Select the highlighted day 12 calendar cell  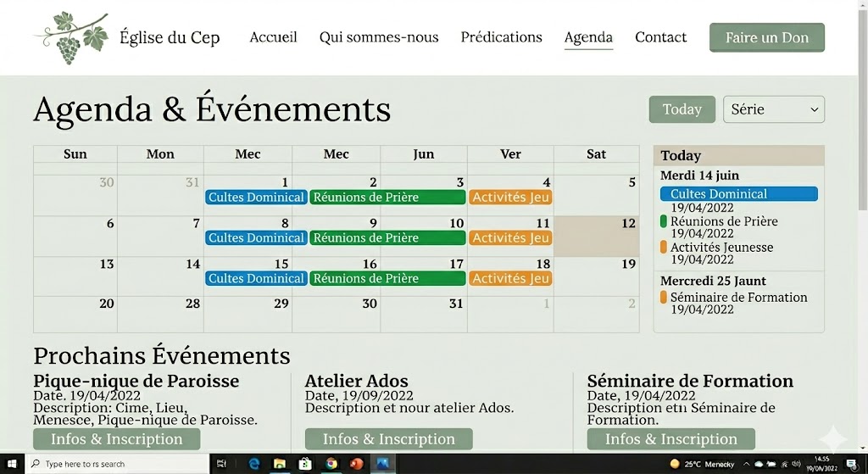597,237
